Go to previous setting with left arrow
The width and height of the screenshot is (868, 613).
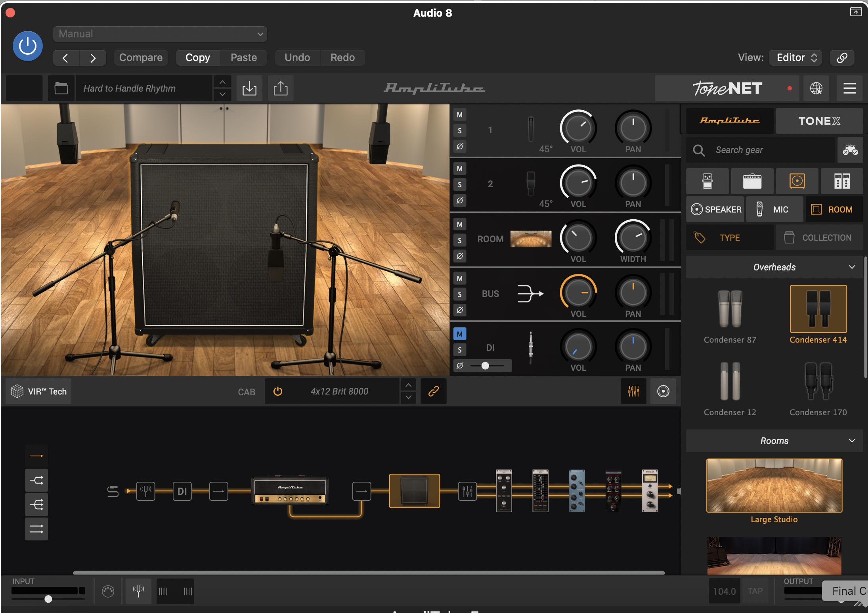pos(66,58)
